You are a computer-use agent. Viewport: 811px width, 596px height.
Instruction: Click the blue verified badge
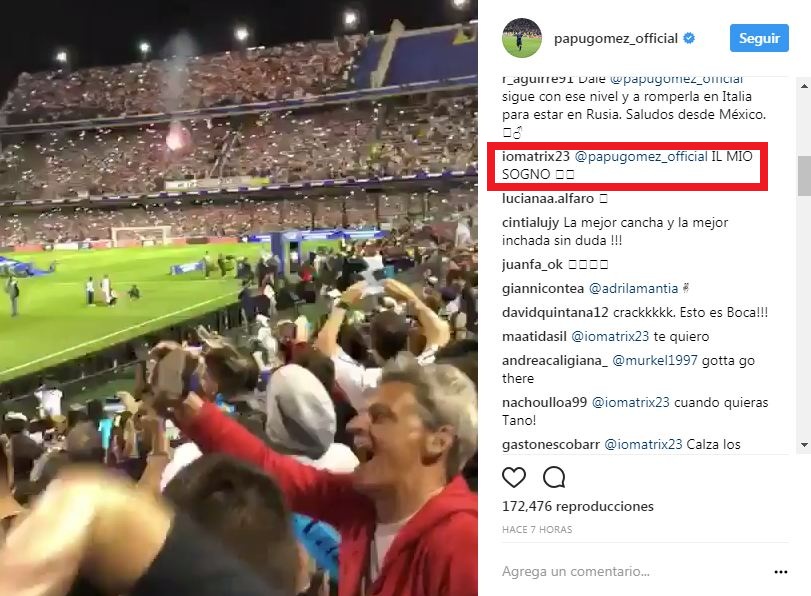689,38
